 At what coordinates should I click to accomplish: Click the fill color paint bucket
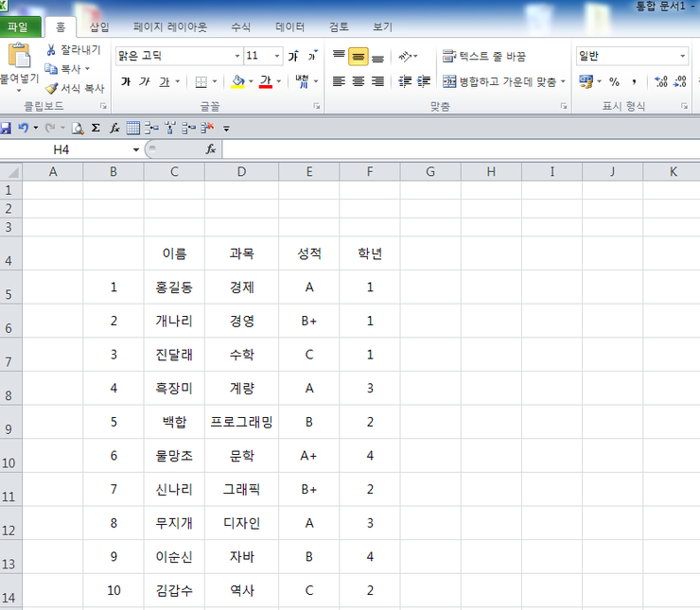(x=238, y=81)
